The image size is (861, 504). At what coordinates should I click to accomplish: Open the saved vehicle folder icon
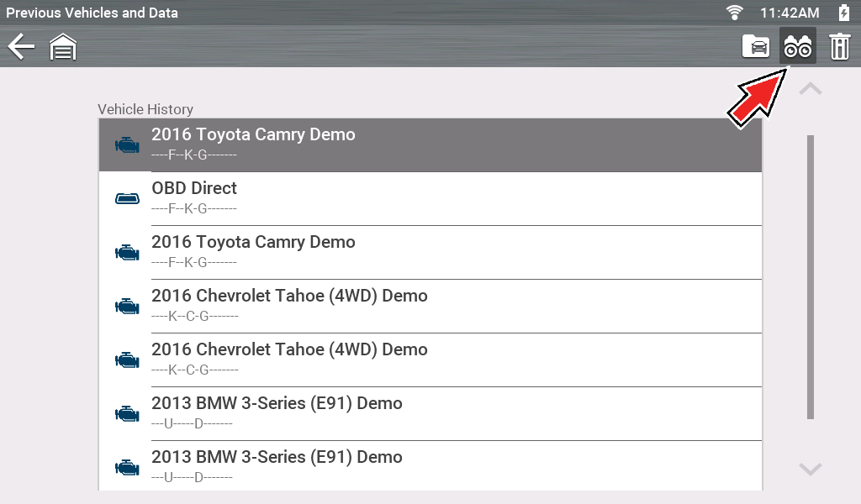756,46
